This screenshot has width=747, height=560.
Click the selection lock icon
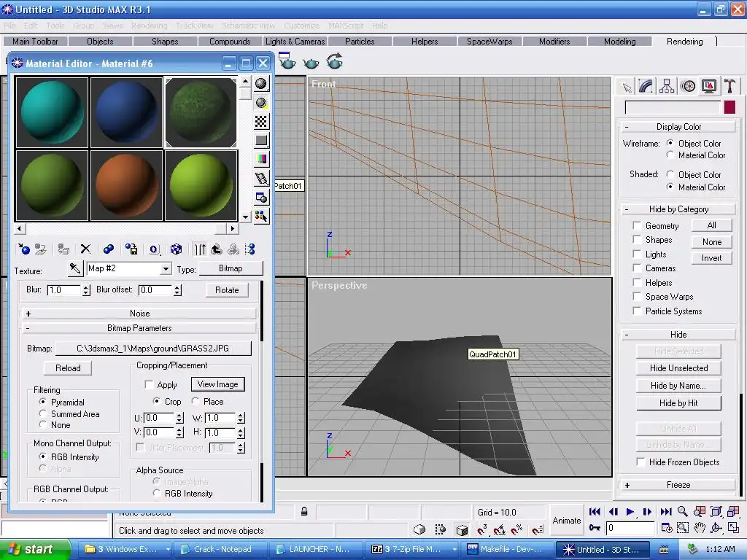coord(304,512)
